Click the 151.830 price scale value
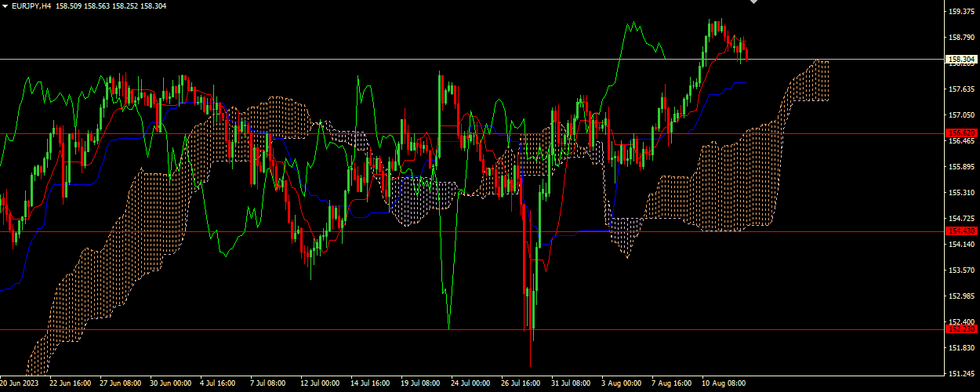 tap(962, 347)
